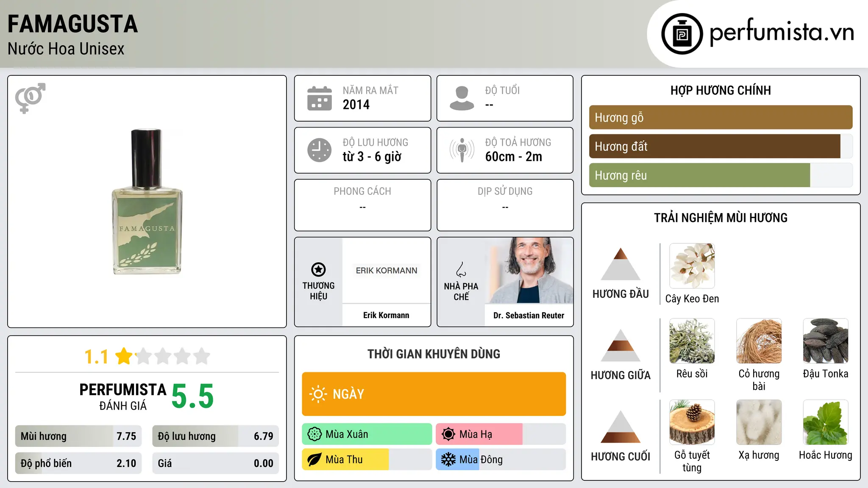Viewport: 868px width, 488px height.
Task: Click the PHONG CÁCH style card
Action: 362,205
